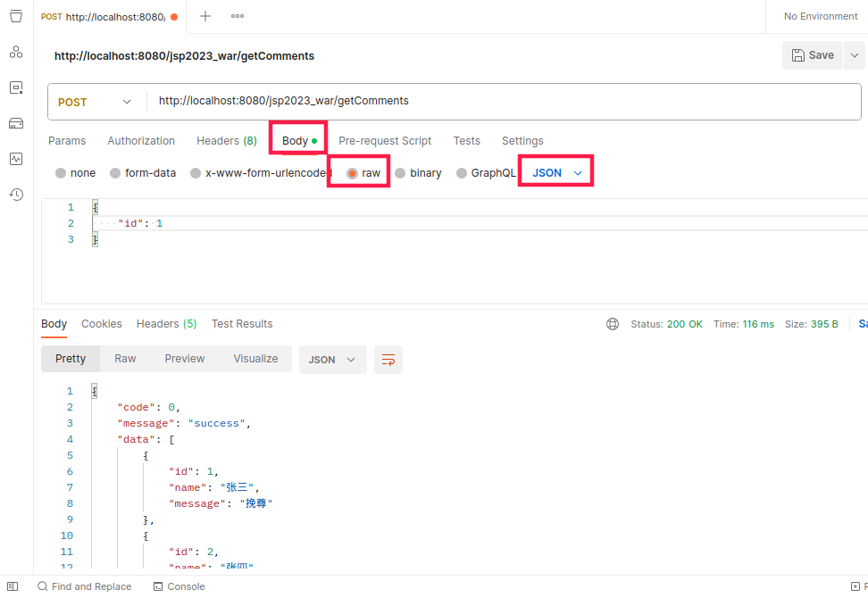Click the plus icon to add a new tab
Screen dimensions: 868x598
coord(205,16)
